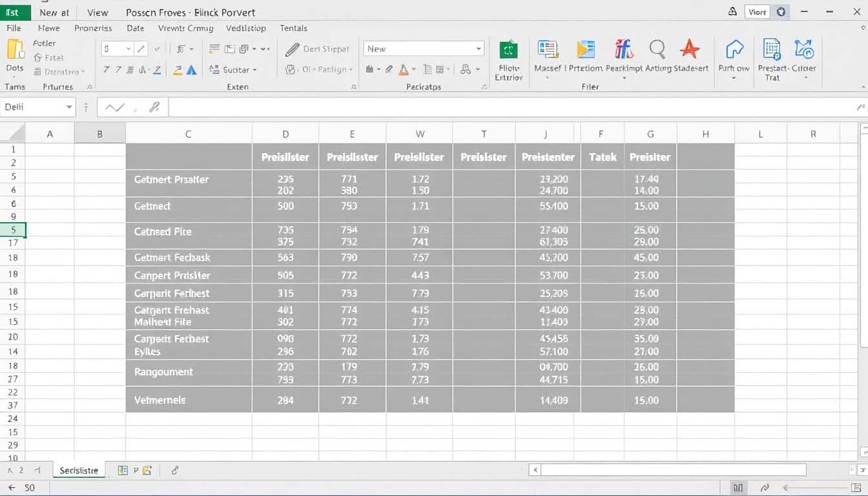Click the red Stadesert star icon

pyautogui.click(x=690, y=49)
